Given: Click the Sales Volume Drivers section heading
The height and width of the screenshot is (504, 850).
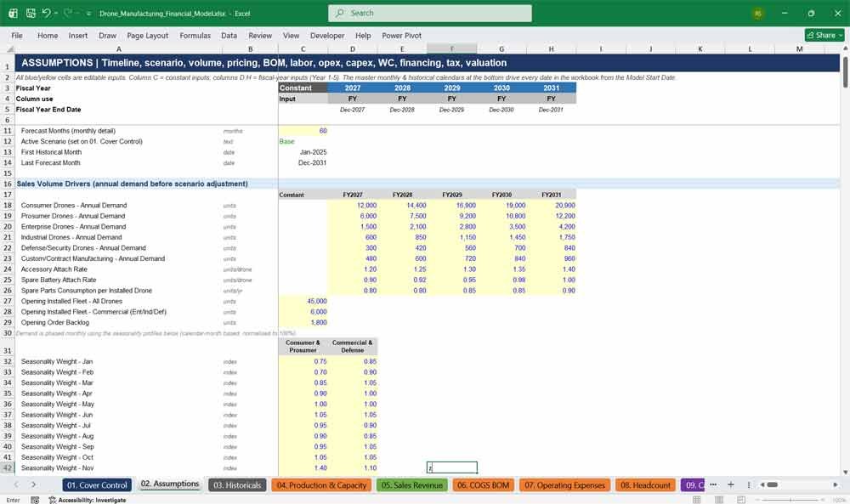Looking at the screenshot, I should click(132, 184).
